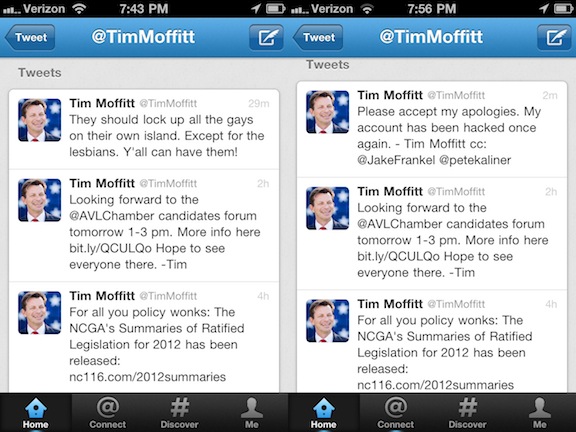Open the bit.ly/QCULQo link in left feed

click(x=110, y=248)
